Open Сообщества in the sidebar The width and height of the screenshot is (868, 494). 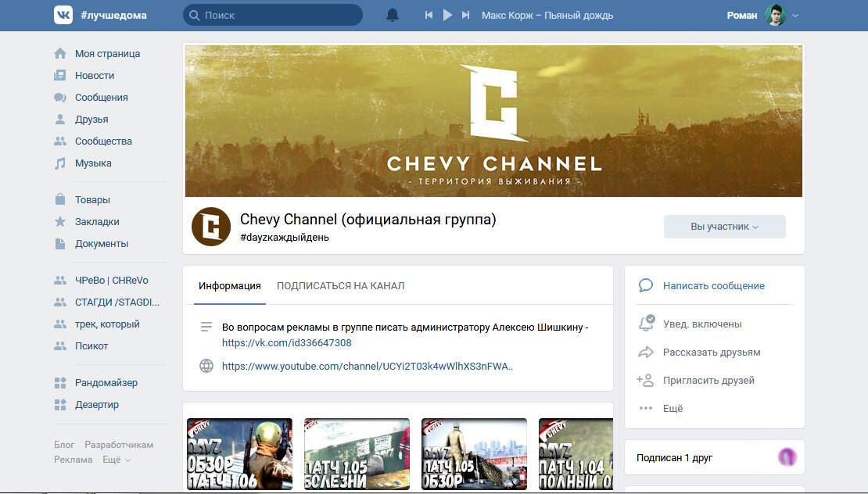(103, 141)
